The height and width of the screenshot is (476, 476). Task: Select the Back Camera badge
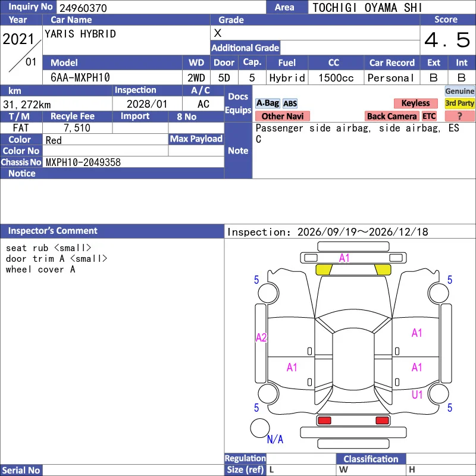pyautogui.click(x=392, y=116)
